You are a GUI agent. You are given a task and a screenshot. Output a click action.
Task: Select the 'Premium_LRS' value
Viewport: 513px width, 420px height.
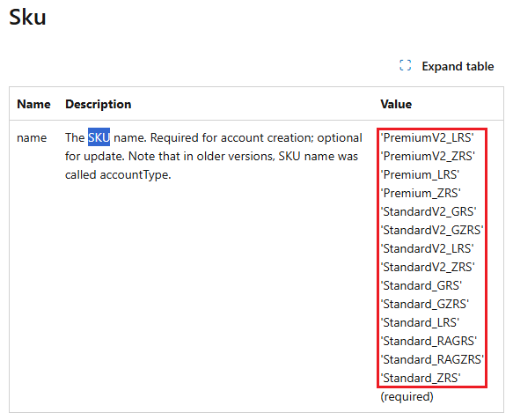pos(420,175)
